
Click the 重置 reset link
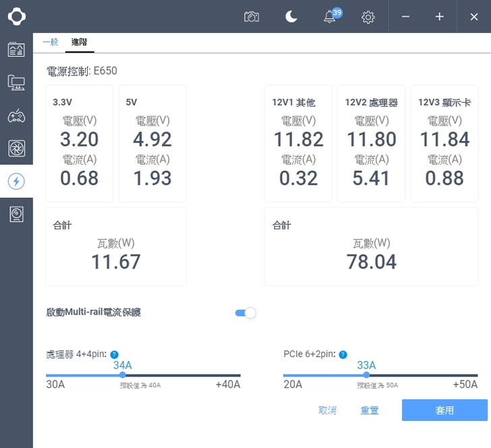click(x=370, y=410)
